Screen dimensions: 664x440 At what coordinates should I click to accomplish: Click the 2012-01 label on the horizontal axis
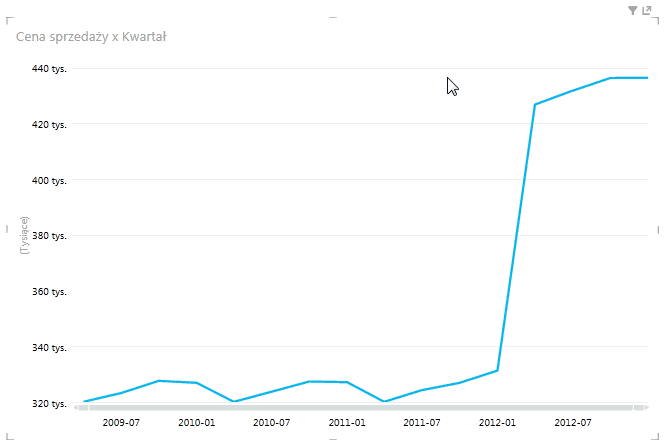497,423
